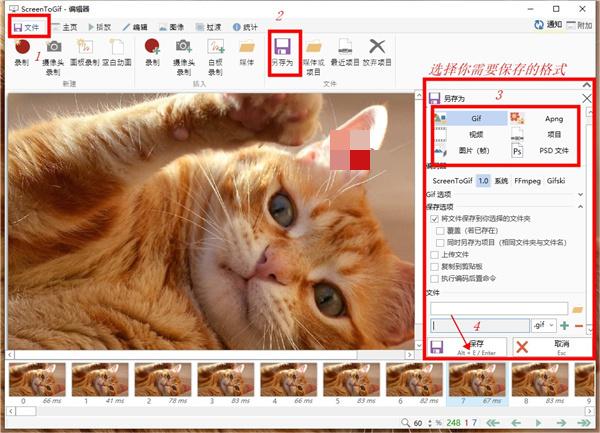Open 附加 extras next to notifications
The width and height of the screenshot is (600, 433).
(579, 25)
